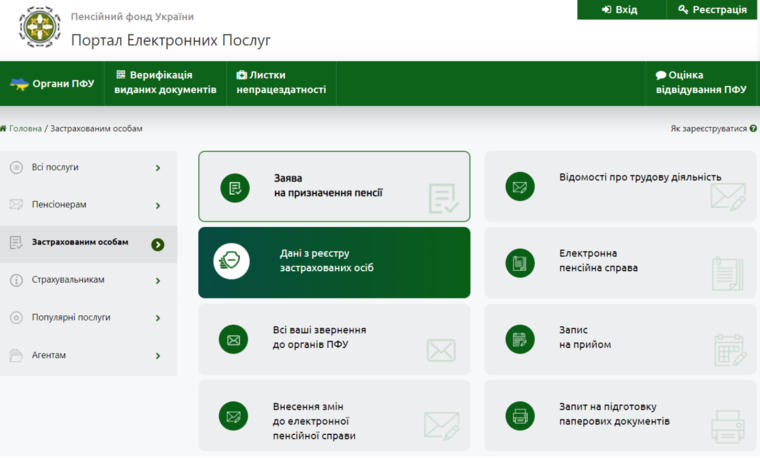Screen dimensions: 760x458
Task: Click icon on Дані з реєстру застрахованих осіб
Action: click(233, 262)
